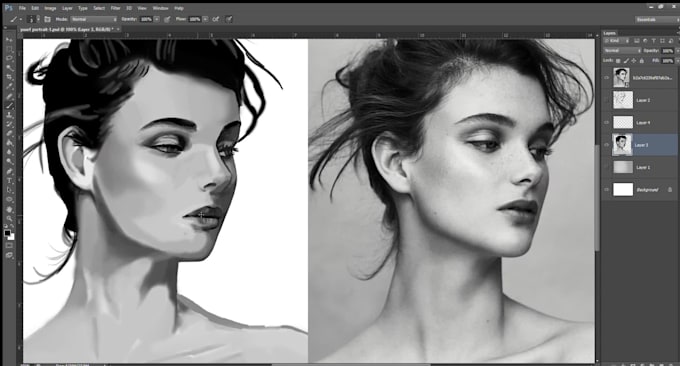This screenshot has height=366, width=680.
Task: Click the Photoshop Ps logo icon
Action: click(9, 8)
